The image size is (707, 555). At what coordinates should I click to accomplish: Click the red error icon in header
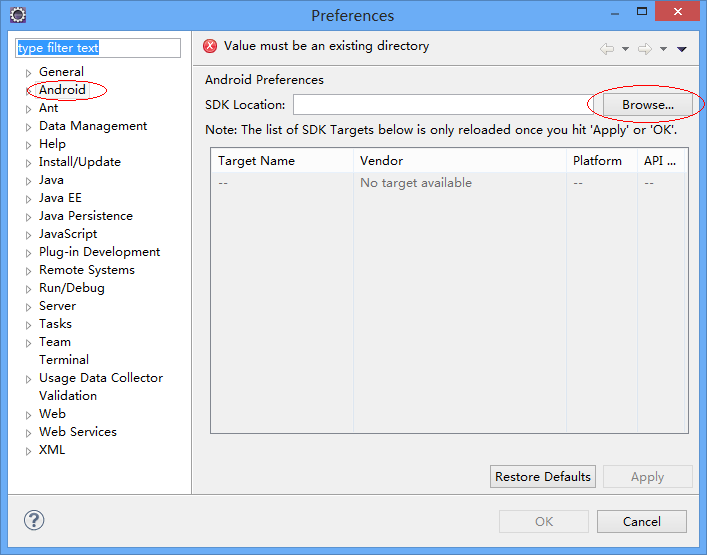210,46
